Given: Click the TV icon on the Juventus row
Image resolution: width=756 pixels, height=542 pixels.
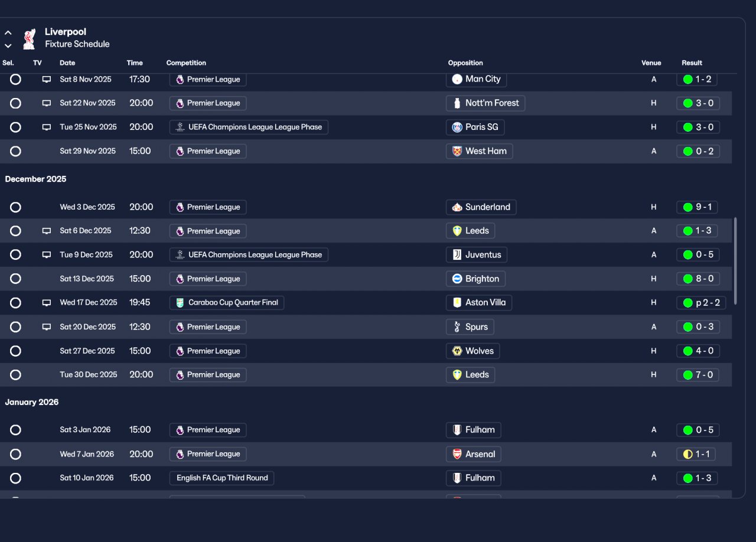Looking at the screenshot, I should click(47, 255).
